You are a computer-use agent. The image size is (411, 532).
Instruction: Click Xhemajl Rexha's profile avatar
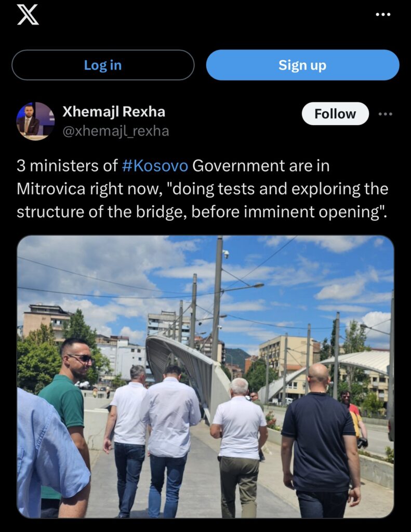35,121
